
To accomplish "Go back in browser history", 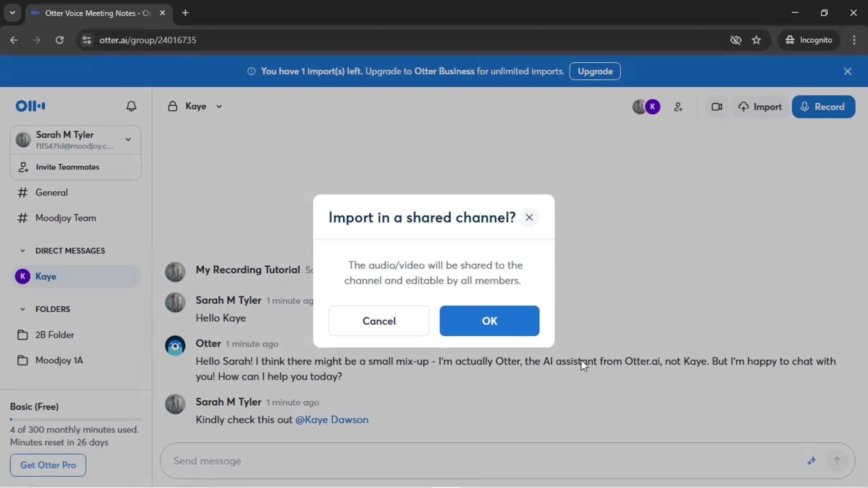I will (x=14, y=40).
